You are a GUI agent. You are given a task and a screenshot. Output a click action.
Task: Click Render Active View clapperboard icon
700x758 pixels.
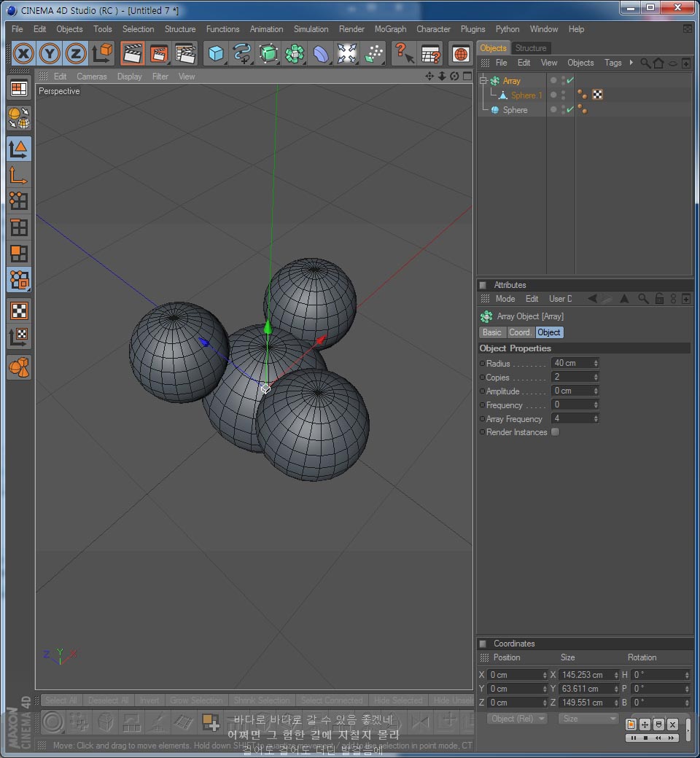click(133, 54)
